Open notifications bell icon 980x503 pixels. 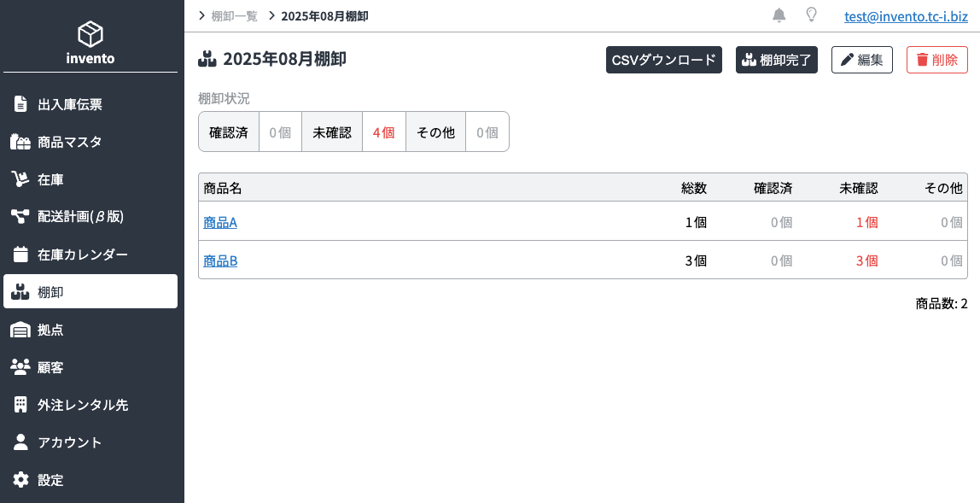pyautogui.click(x=779, y=15)
